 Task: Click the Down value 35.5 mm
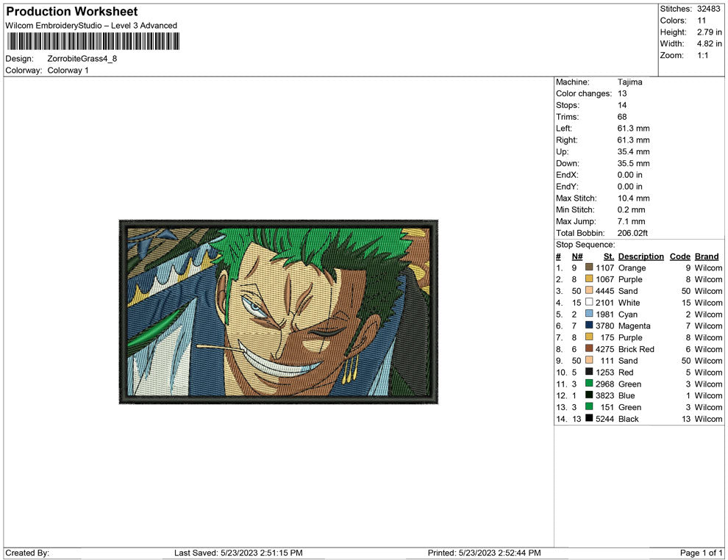(633, 163)
